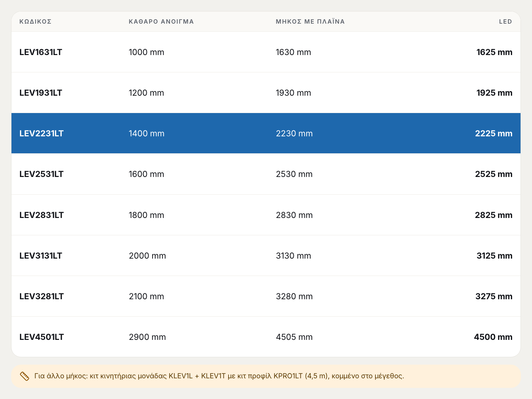Click the 2900 mm opening value

coord(147,337)
